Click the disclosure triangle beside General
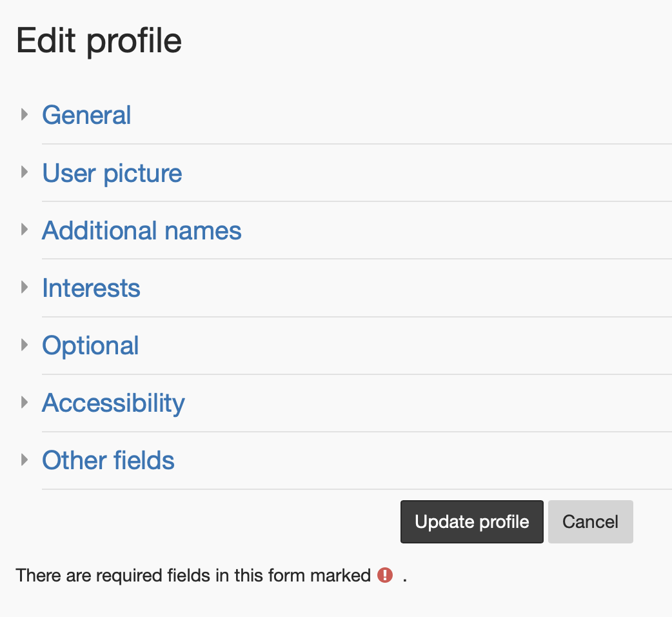Screen dimensions: 672x617 click(24, 114)
